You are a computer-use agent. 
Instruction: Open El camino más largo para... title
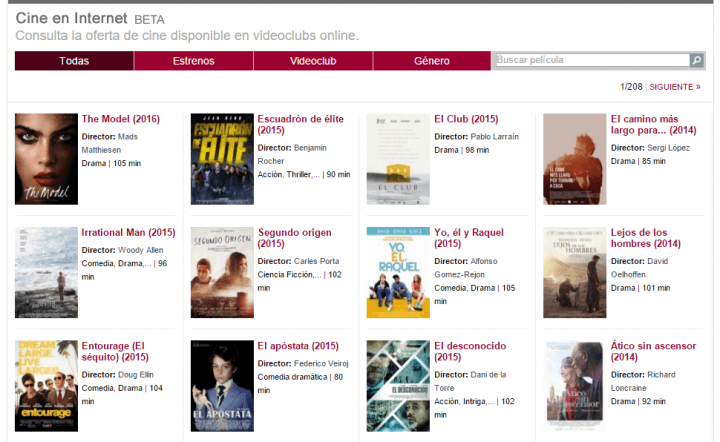pyautogui.click(x=653, y=124)
